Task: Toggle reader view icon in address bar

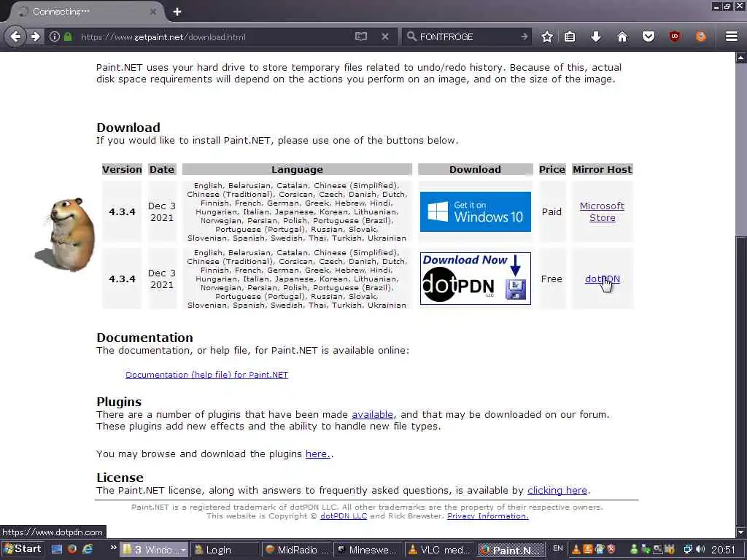Action: click(x=361, y=36)
